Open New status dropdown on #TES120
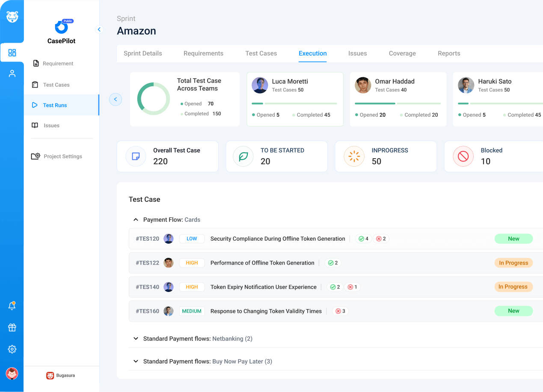The image size is (543, 392). tap(513, 239)
